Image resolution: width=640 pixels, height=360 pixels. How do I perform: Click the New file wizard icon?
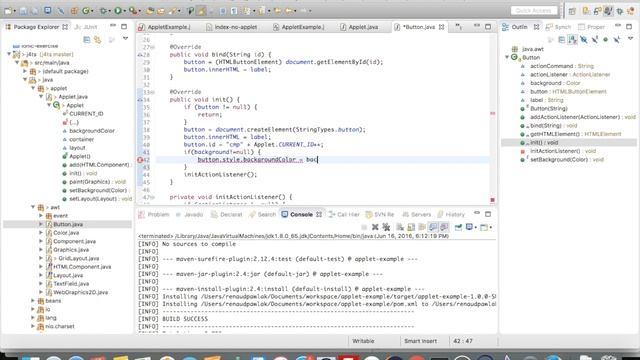click(8, 11)
